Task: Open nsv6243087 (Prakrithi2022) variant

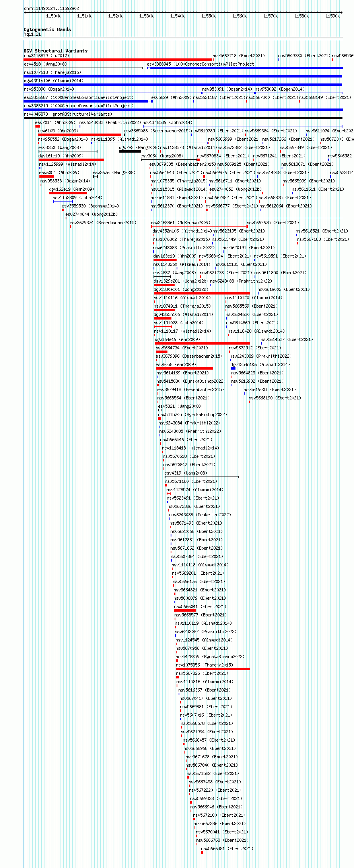Action: point(206,632)
